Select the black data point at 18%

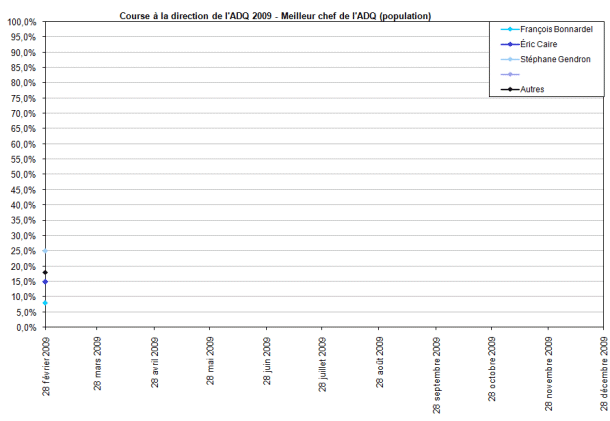tap(45, 272)
